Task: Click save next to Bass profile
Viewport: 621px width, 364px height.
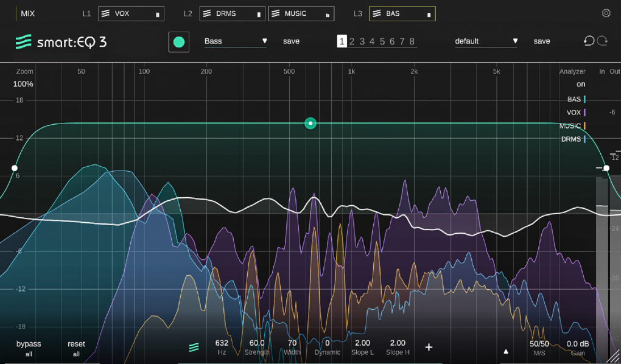Action: pyautogui.click(x=291, y=41)
